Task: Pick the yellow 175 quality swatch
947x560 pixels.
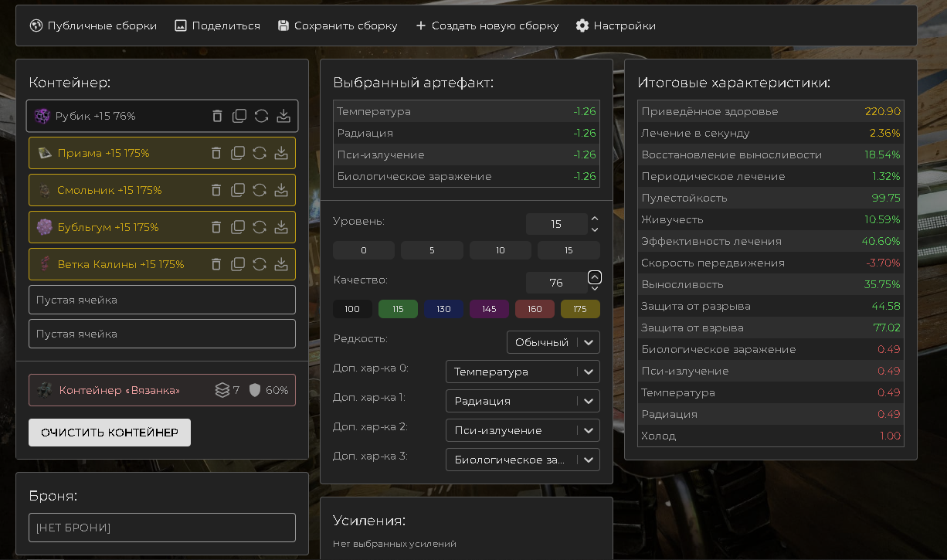Action: 580,309
